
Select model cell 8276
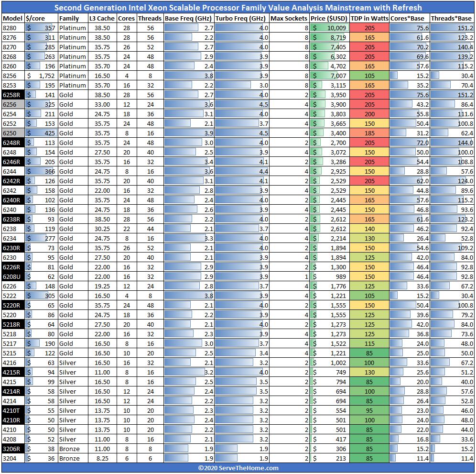(13, 37)
